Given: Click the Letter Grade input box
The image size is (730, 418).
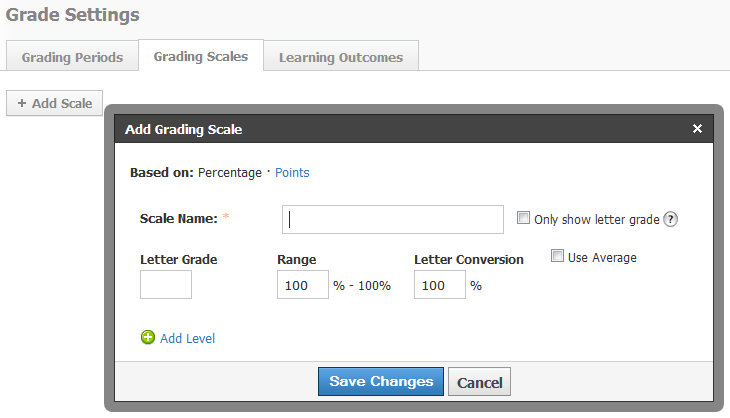Looking at the screenshot, I should click(166, 285).
